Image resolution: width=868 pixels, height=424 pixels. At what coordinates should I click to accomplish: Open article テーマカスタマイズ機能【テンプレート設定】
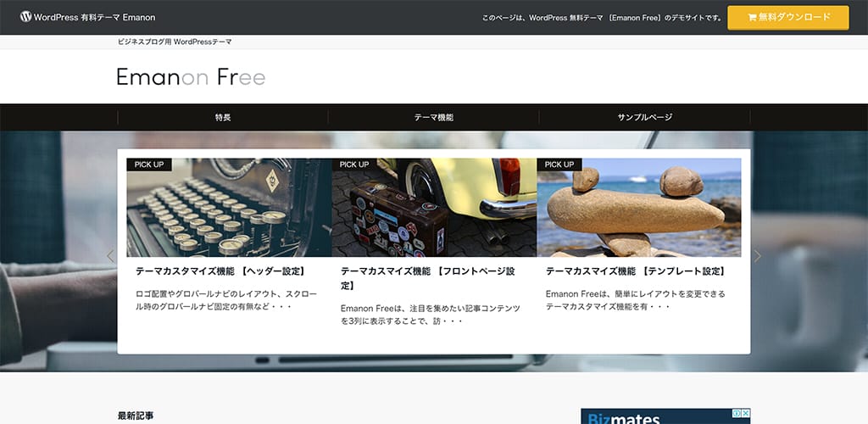click(x=636, y=271)
